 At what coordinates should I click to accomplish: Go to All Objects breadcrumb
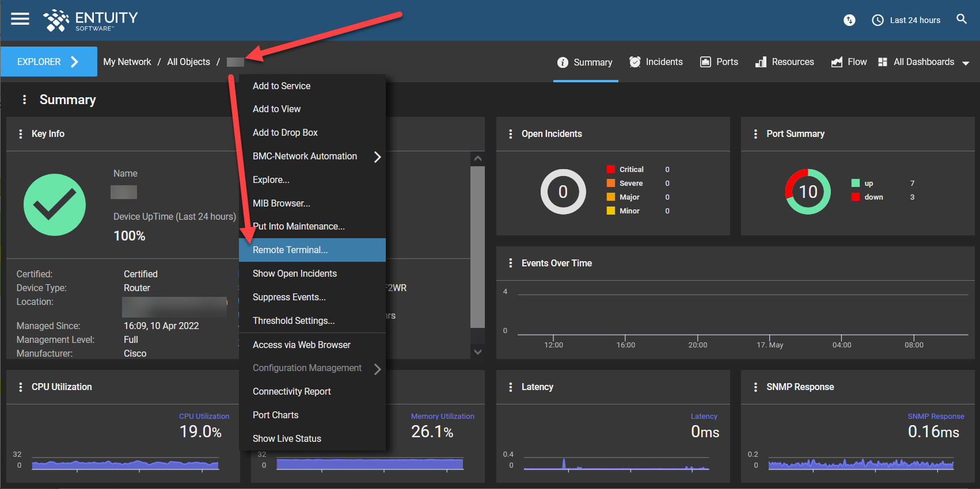(189, 62)
